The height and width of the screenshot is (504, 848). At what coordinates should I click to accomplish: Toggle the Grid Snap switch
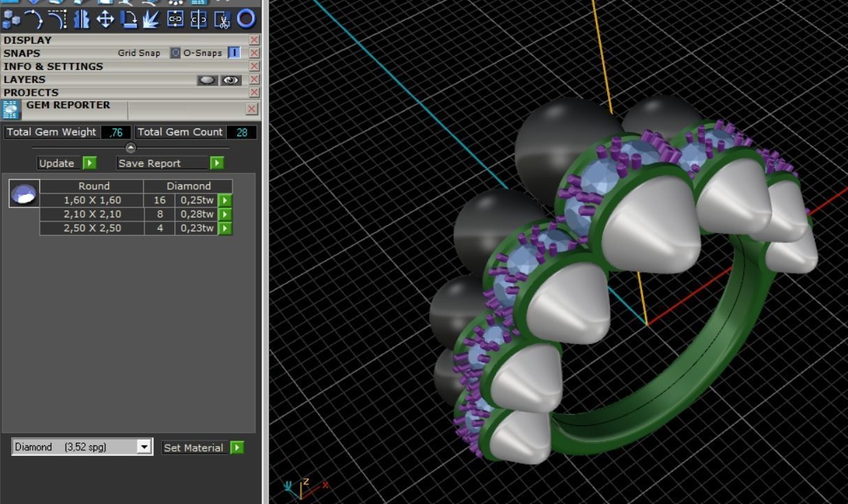pyautogui.click(x=176, y=53)
